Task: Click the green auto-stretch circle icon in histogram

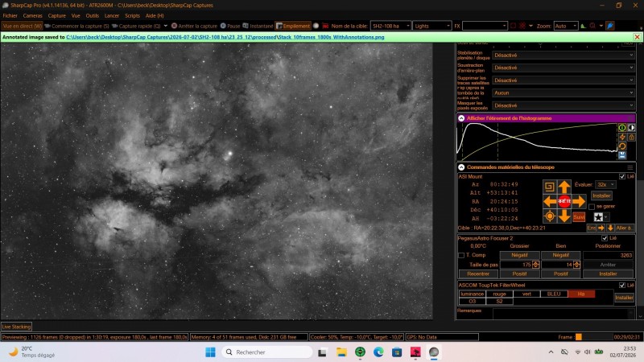Action: click(x=621, y=128)
